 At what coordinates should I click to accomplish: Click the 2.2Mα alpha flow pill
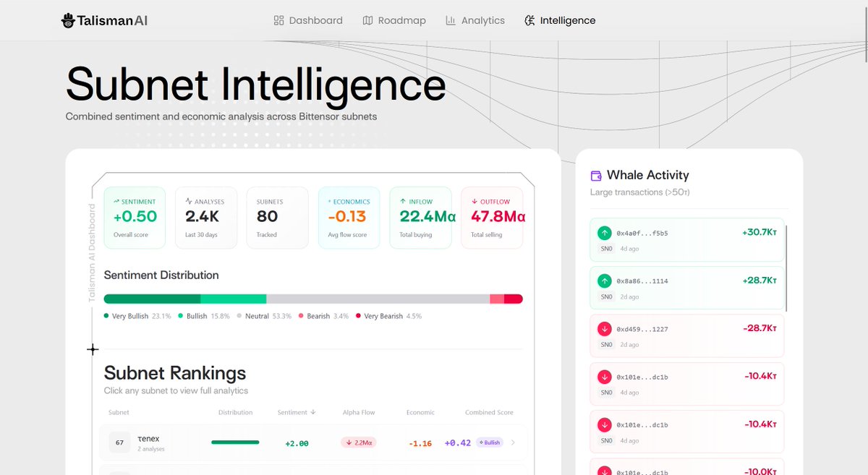point(359,442)
